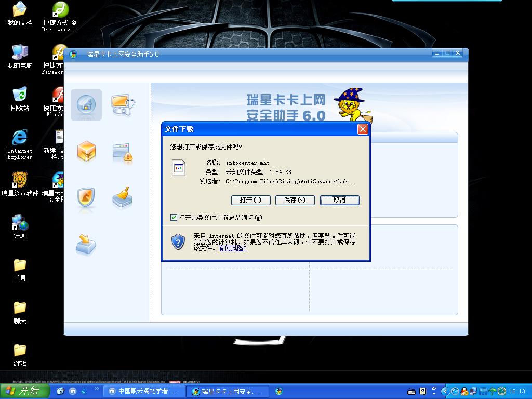The width and height of the screenshot is (532, 399).
Task: Click the 打开(O) button
Action: pos(251,200)
